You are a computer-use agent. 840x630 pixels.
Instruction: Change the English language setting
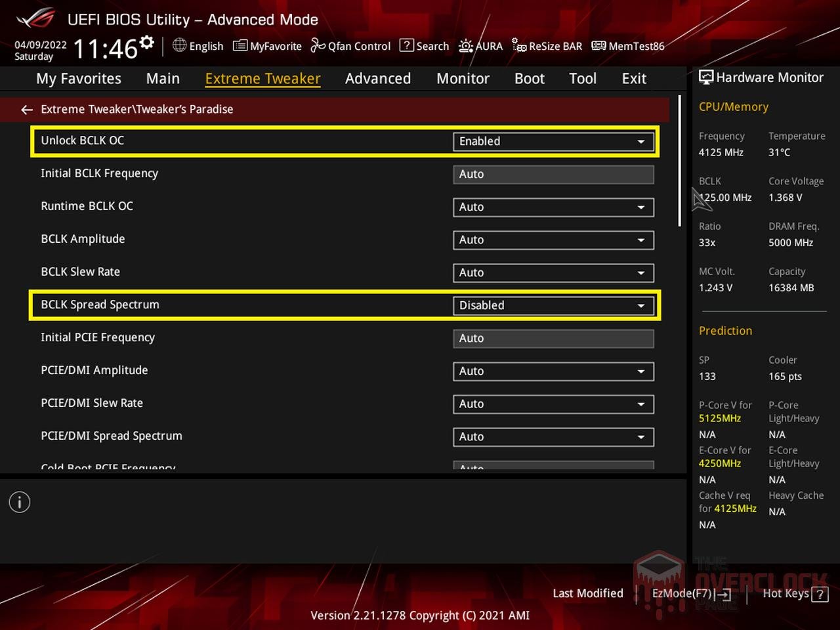coord(198,46)
